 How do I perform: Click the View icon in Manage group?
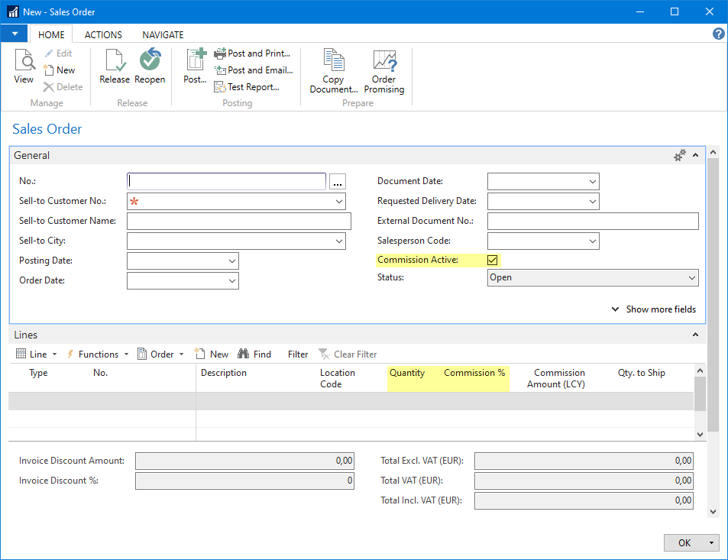click(24, 67)
